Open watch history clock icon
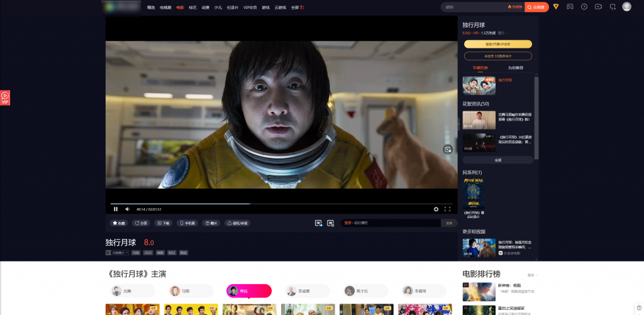 pyautogui.click(x=584, y=7)
